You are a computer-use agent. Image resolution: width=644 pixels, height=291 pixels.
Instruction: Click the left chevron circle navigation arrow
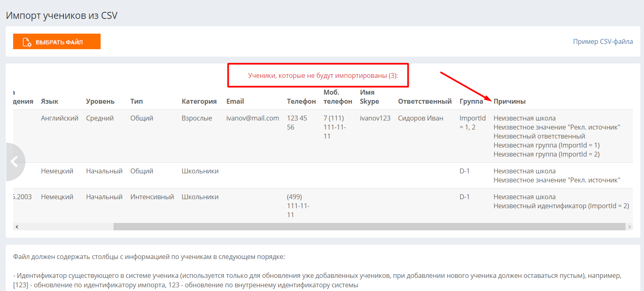(15, 161)
